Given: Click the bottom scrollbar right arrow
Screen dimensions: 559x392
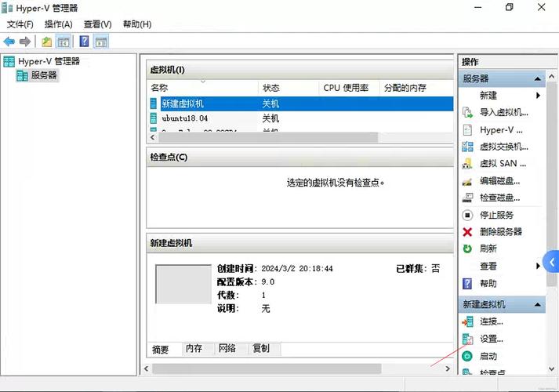Looking at the screenshot, I should tap(448, 368).
